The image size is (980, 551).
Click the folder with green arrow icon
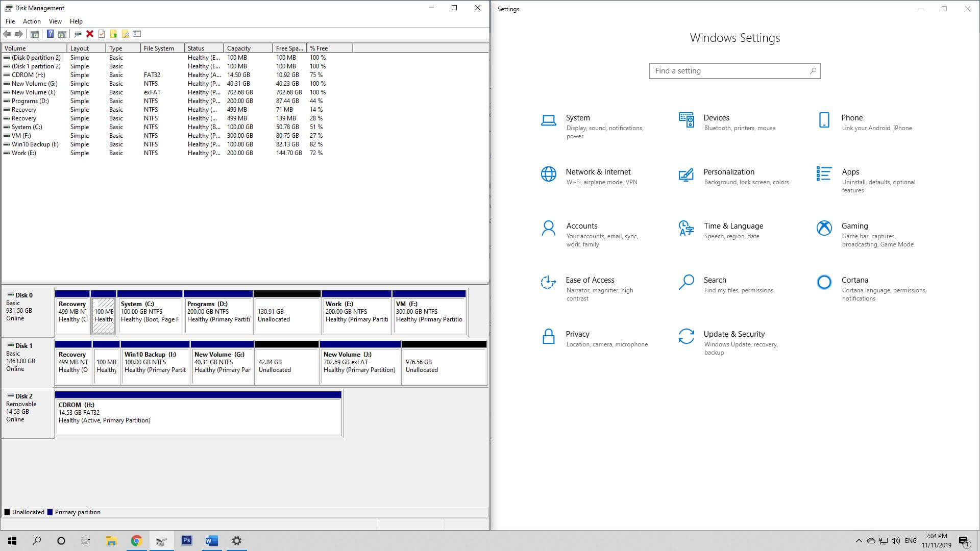113,34
